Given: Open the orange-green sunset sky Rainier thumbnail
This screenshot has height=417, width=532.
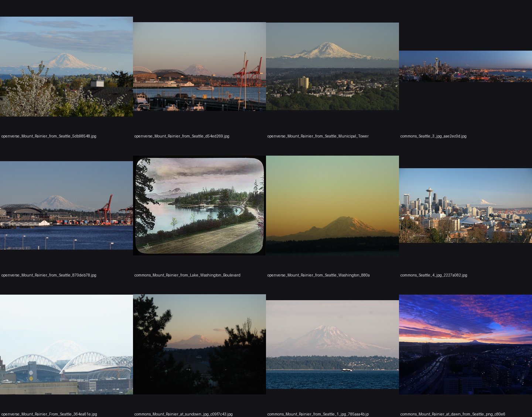Looking at the screenshot, I should (332, 206).
